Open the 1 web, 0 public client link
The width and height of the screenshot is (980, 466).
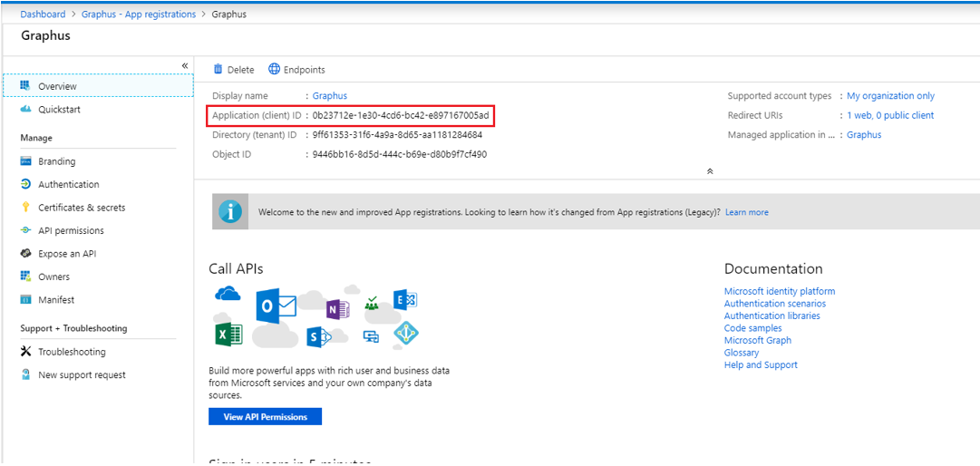coord(890,115)
